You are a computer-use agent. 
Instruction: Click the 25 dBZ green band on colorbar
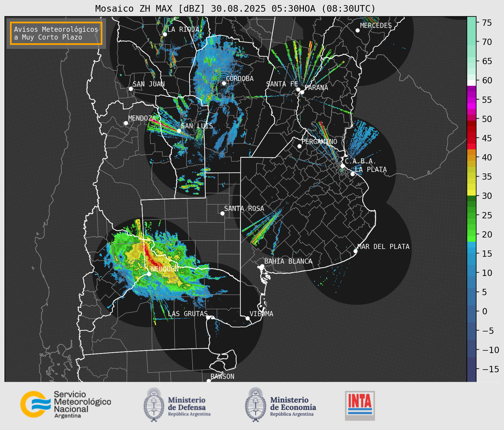pyautogui.click(x=471, y=215)
